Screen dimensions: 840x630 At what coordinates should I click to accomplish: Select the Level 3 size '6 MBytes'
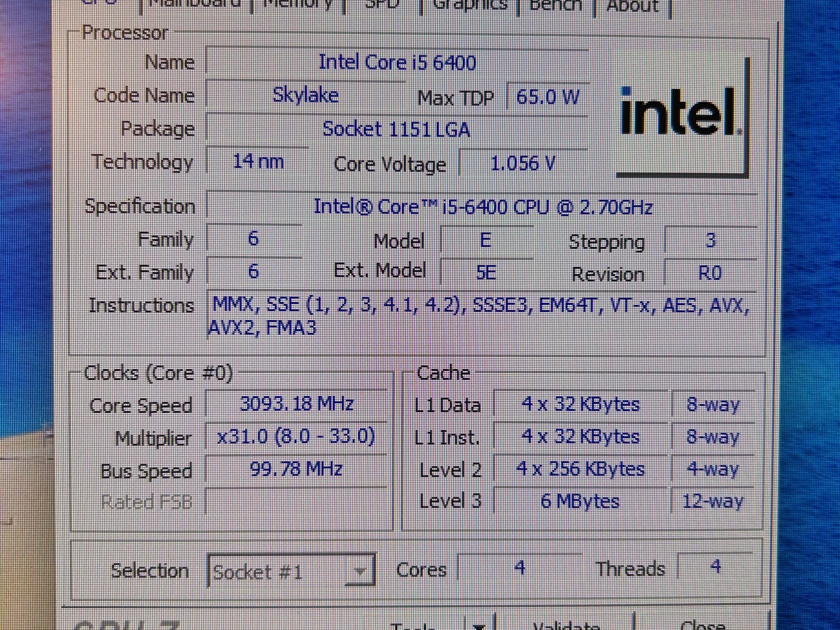(580, 501)
